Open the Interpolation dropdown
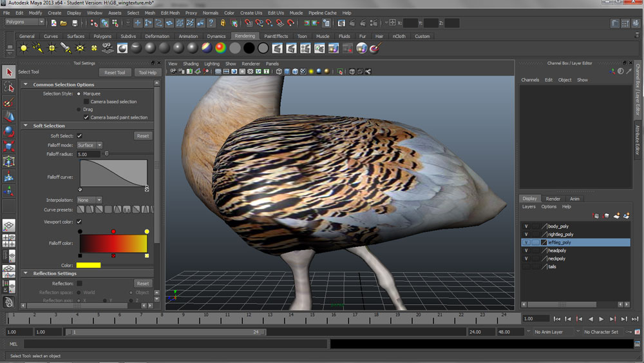Image resolution: width=644 pixels, height=363 pixels. coord(90,201)
